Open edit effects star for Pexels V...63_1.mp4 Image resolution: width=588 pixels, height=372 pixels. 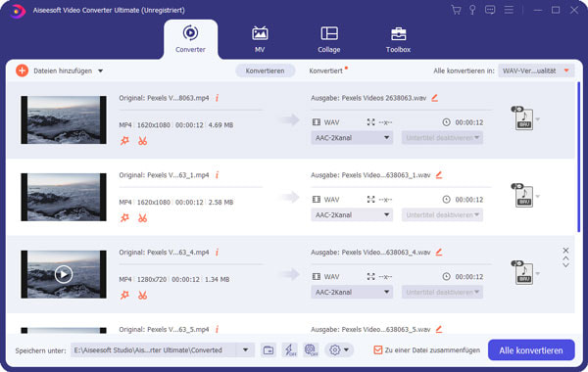124,218
